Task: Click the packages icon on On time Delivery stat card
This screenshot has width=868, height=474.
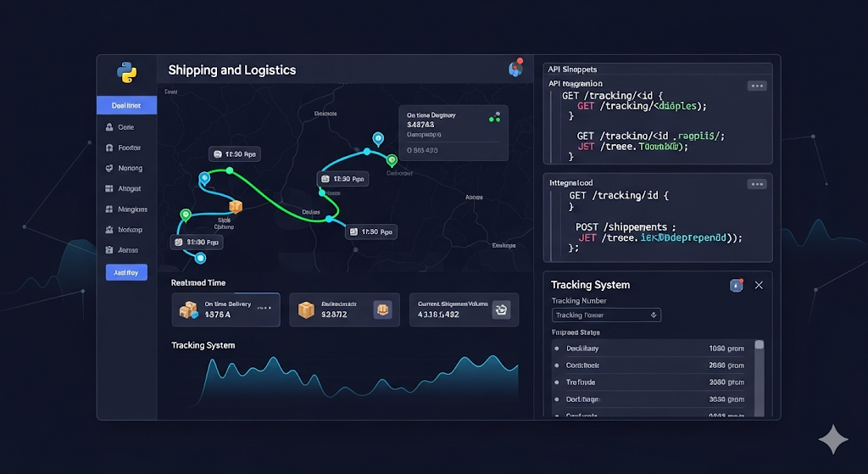Action: 189,310
